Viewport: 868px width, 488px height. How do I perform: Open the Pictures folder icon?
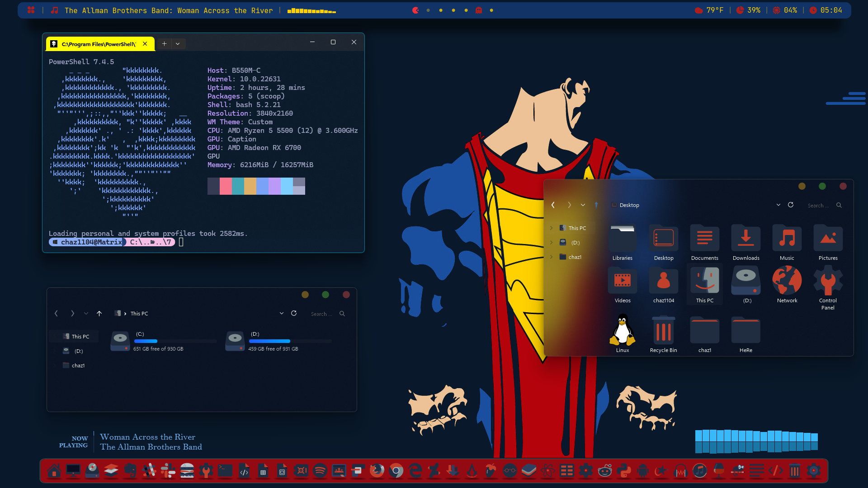(828, 242)
